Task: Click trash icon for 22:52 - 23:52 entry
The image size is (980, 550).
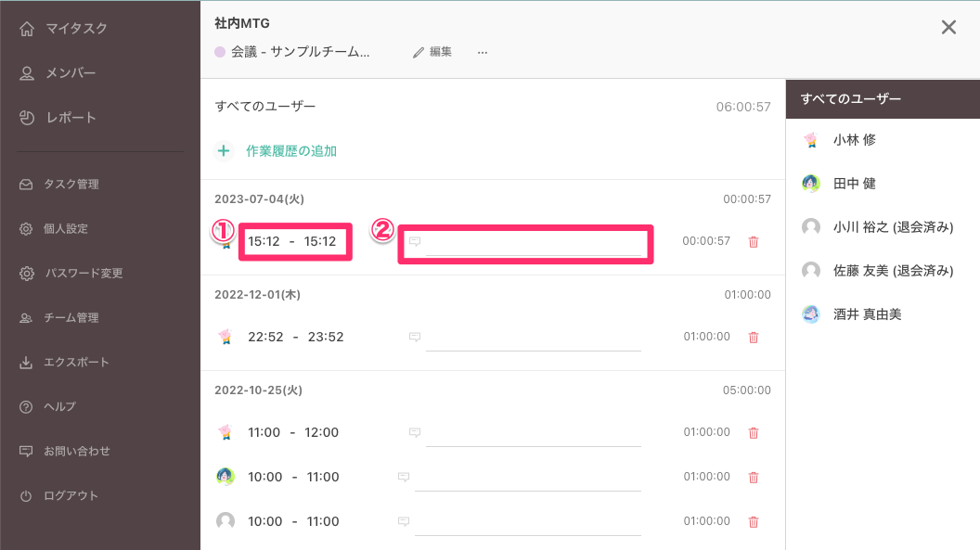Action: (x=753, y=338)
